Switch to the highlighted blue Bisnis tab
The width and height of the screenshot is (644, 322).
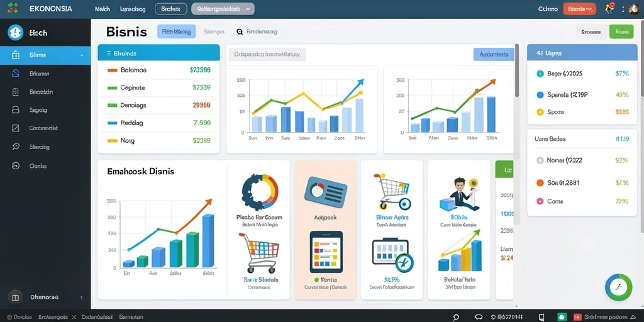(176, 31)
